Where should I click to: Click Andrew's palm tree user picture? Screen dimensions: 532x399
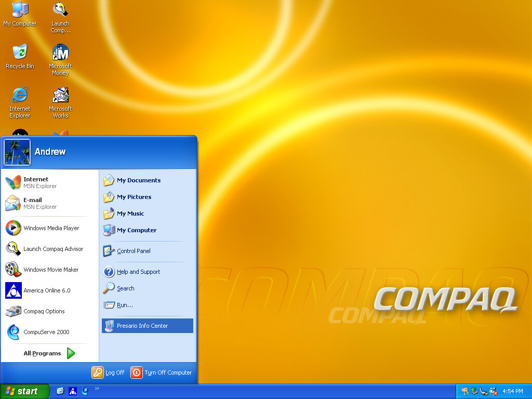(17, 152)
